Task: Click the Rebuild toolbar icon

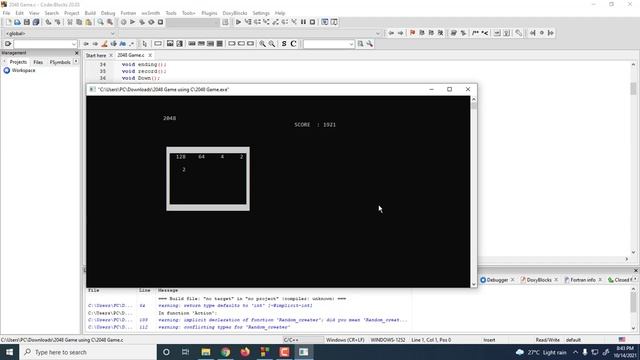Action: (151, 22)
